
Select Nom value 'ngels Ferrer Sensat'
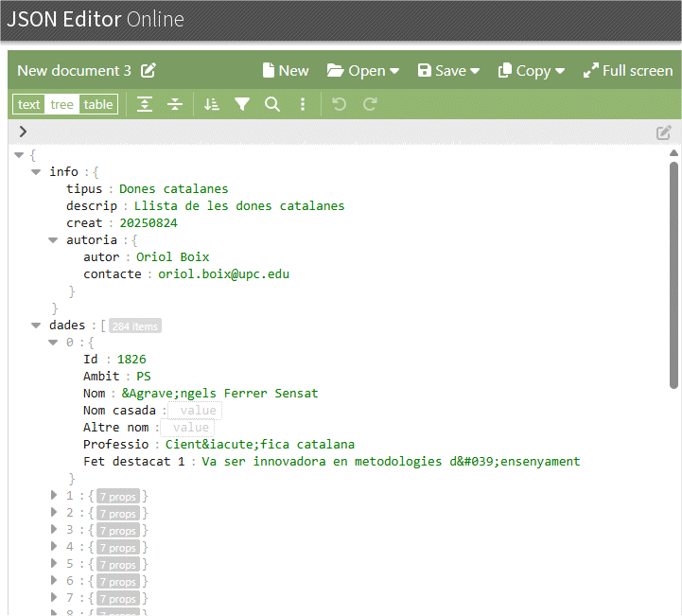[x=219, y=394]
